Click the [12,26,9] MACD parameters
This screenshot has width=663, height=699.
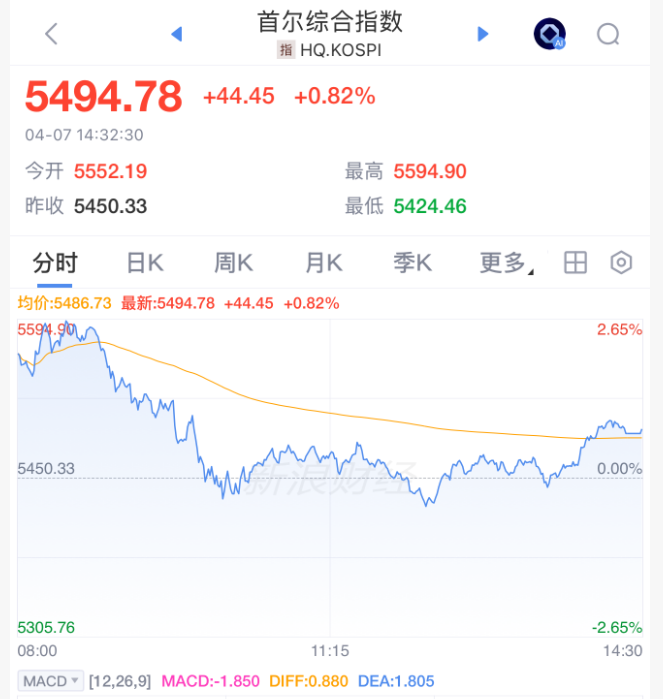coord(122,681)
